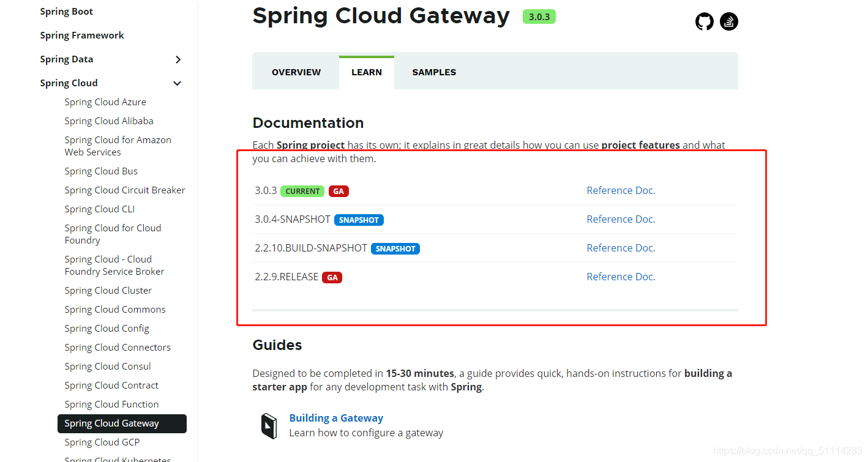The image size is (868, 462).
Task: Open Spring Cloud for Cloud Foundry
Action: [113, 234]
